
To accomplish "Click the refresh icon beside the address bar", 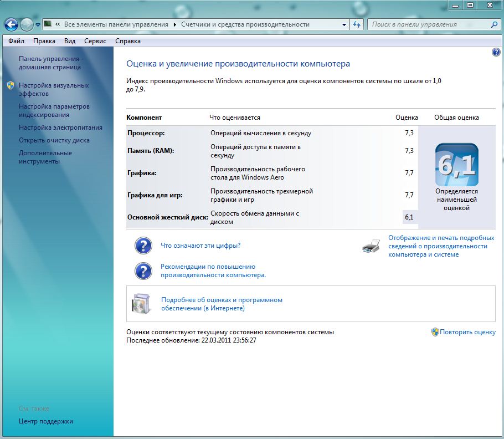I will point(357,24).
